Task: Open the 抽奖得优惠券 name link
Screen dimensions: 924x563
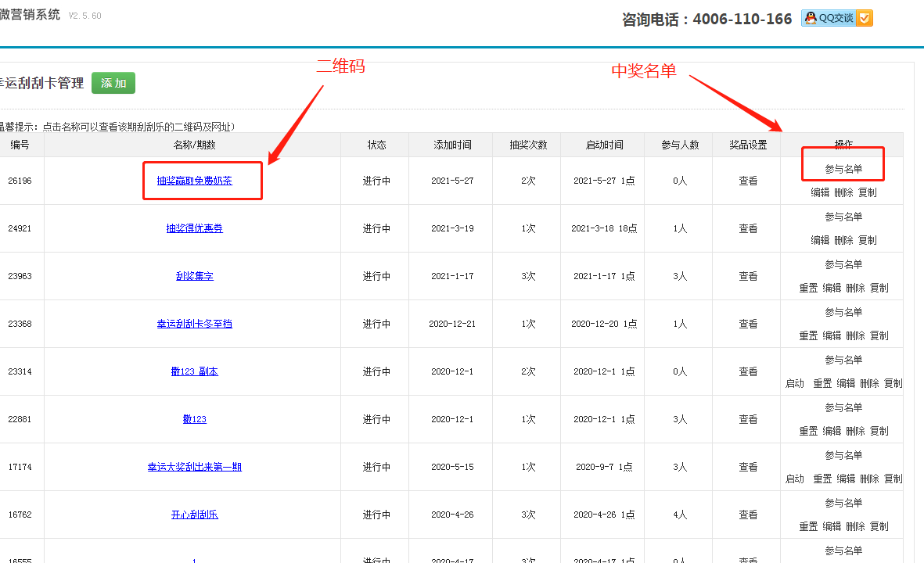Action: (x=194, y=228)
